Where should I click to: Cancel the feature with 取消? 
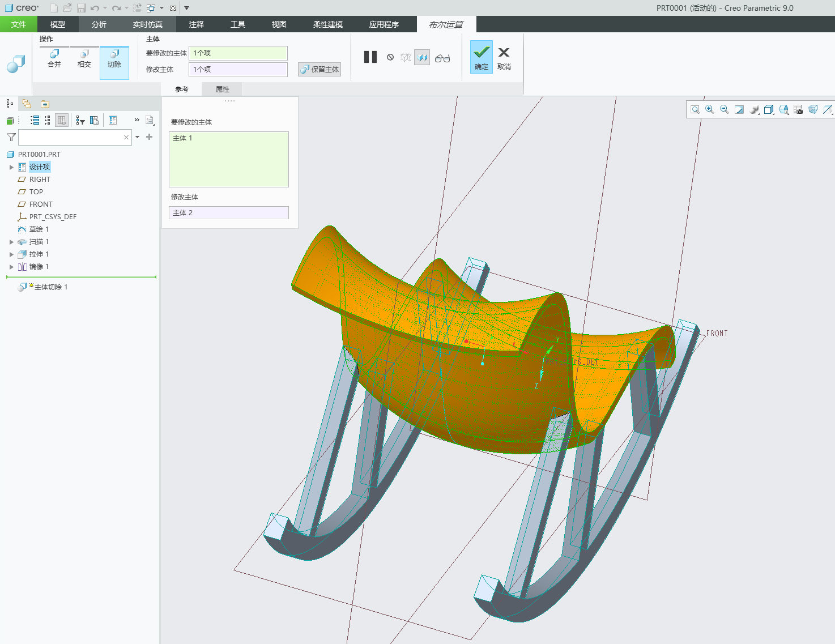pos(504,58)
